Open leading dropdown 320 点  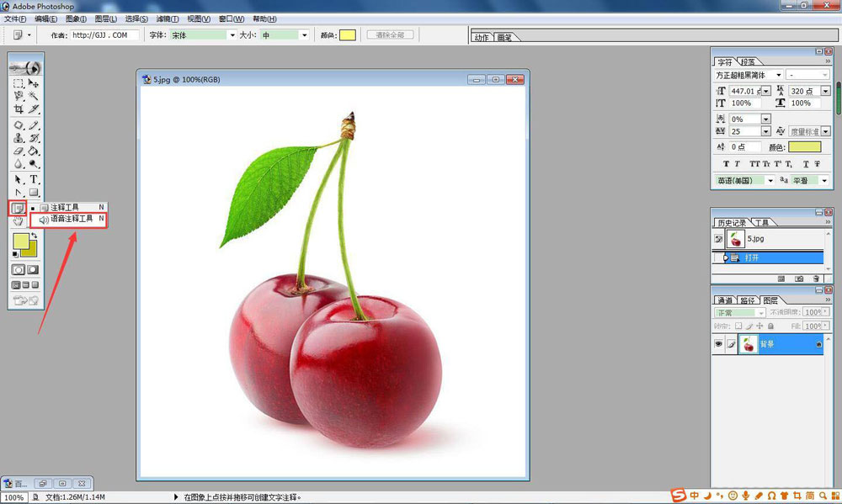tap(826, 91)
